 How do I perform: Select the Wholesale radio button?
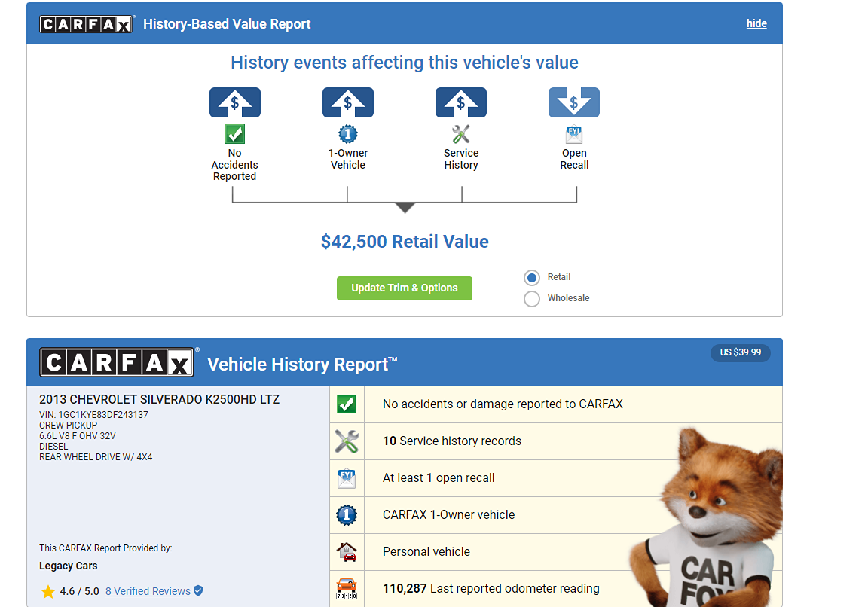pyautogui.click(x=532, y=299)
